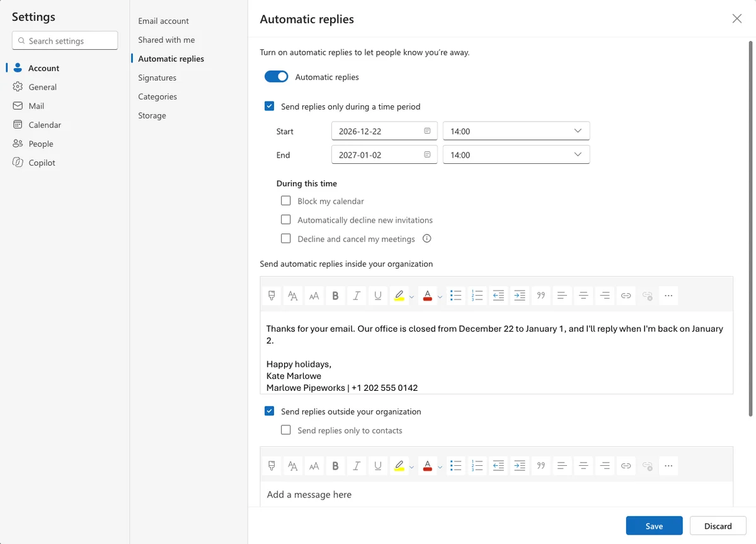Viewport: 756px width, 544px height.
Task: Apply yellow highlight in inside-organization editor
Action: point(399,295)
